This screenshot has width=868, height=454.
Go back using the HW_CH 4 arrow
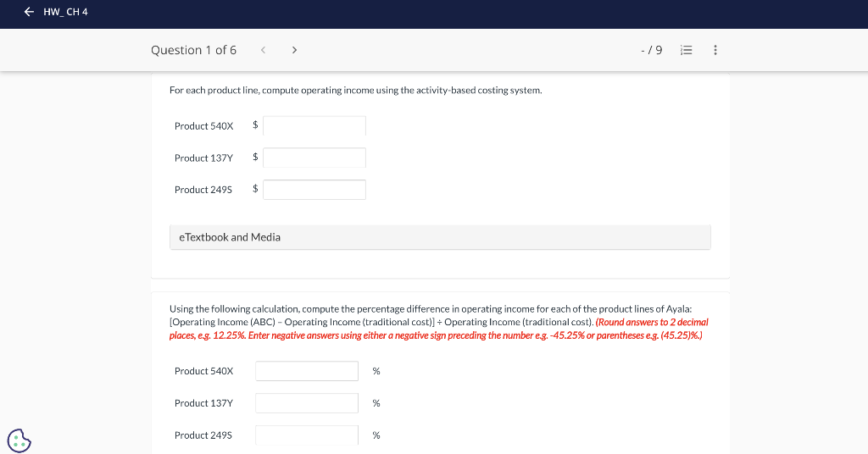pos(29,12)
